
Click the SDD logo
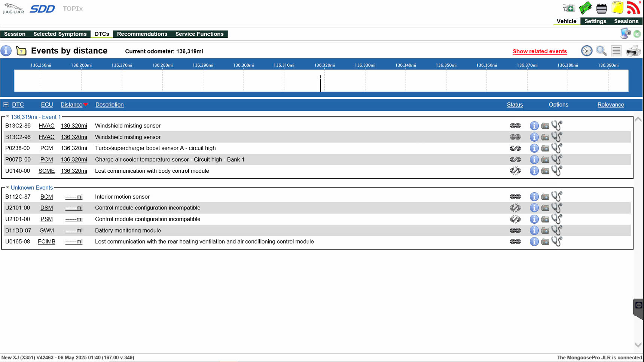click(x=42, y=9)
